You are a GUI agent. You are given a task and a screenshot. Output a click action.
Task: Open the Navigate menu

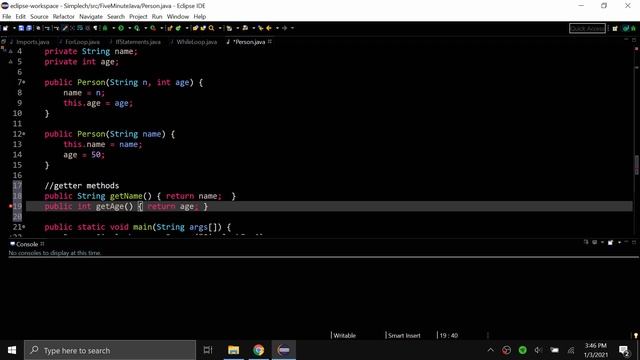tap(91, 17)
